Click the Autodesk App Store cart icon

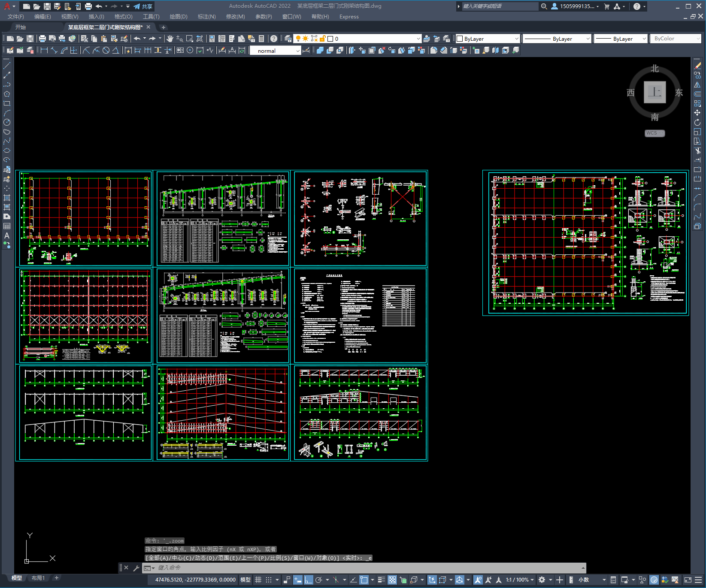606,6
